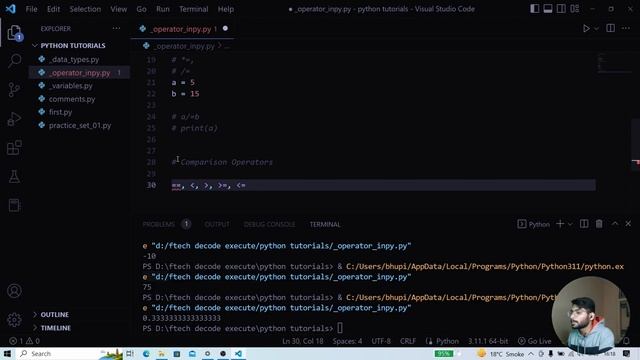Image resolution: width=640 pixels, height=360 pixels.
Task: Open the File menu
Action: [x=31, y=9]
